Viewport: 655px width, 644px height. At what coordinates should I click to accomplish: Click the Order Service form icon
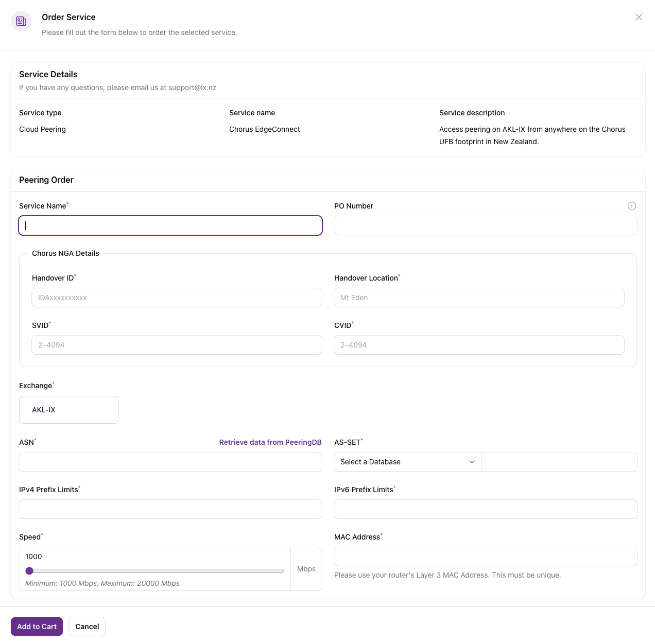pyautogui.click(x=21, y=21)
